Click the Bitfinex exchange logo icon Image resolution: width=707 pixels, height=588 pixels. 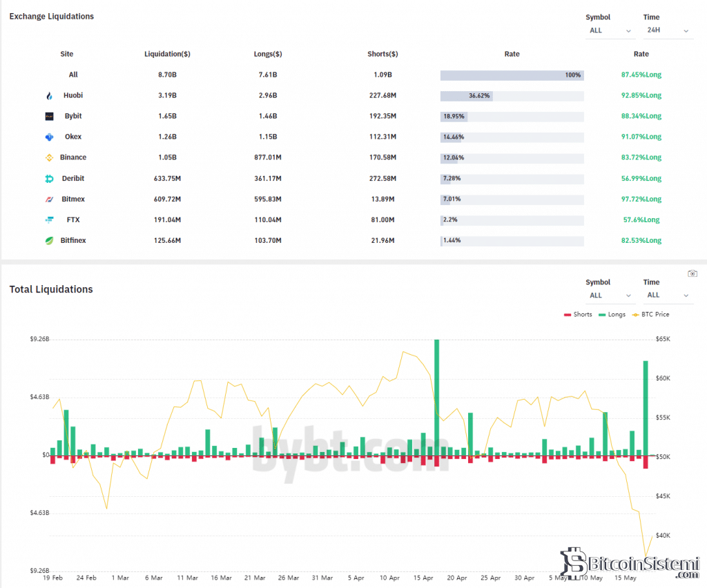point(49,241)
